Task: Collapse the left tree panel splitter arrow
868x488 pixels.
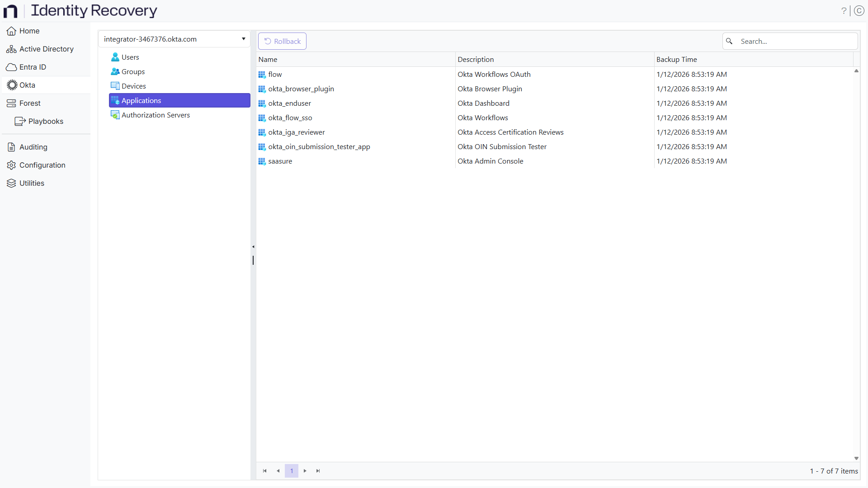Action: (253, 247)
